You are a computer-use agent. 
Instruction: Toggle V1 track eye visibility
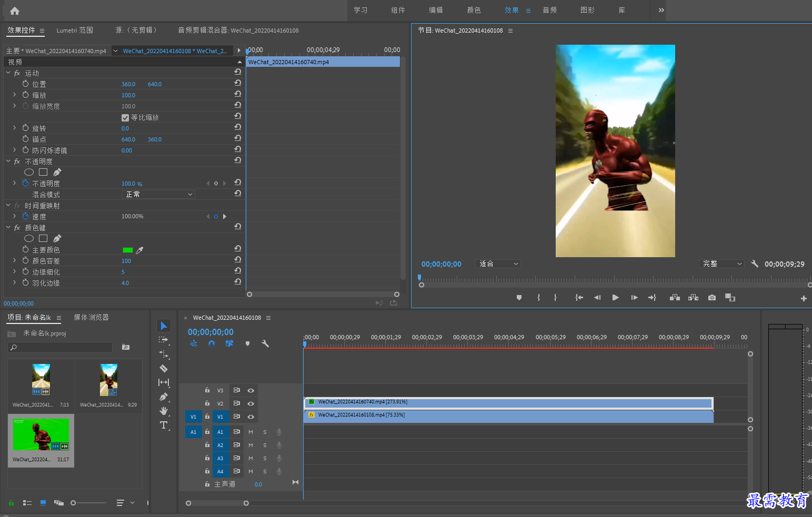[251, 417]
